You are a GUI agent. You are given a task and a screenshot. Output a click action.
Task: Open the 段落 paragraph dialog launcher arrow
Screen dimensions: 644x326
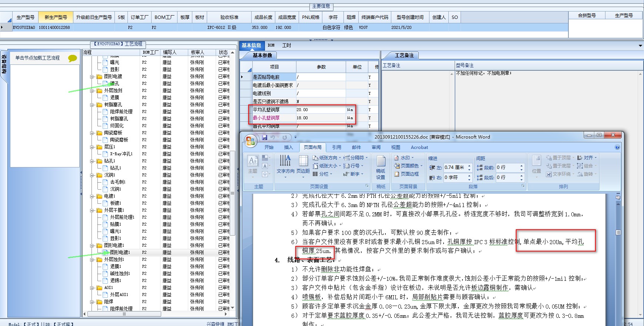(x=523, y=186)
